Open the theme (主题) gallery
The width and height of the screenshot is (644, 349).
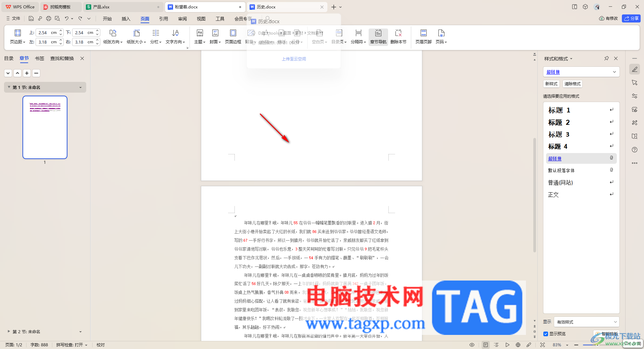pos(200,37)
